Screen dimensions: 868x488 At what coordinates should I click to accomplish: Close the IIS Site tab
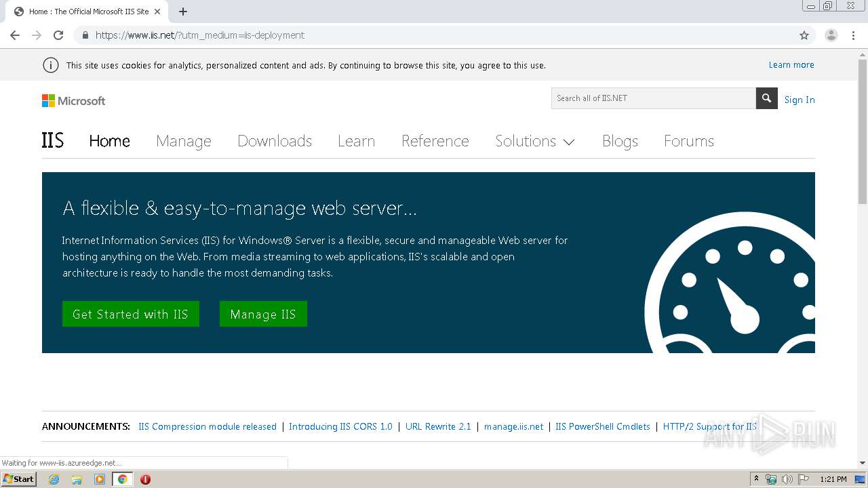point(157,12)
